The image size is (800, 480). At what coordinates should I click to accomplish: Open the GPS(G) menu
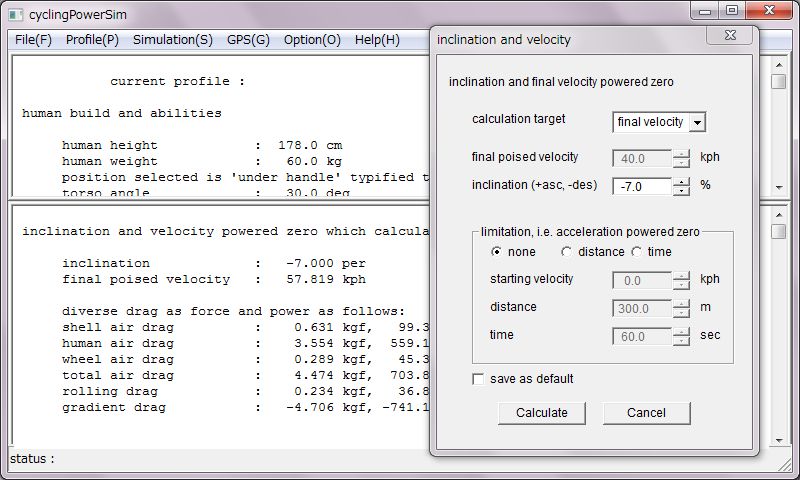pos(248,40)
